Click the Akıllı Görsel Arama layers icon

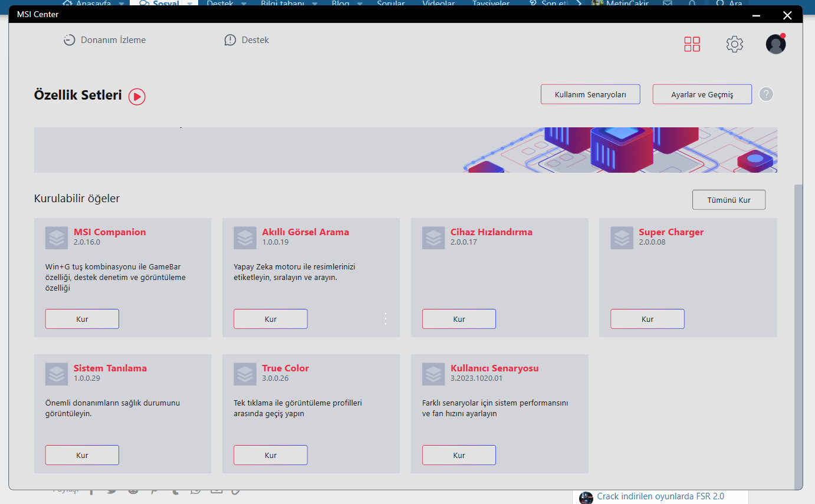click(x=245, y=238)
